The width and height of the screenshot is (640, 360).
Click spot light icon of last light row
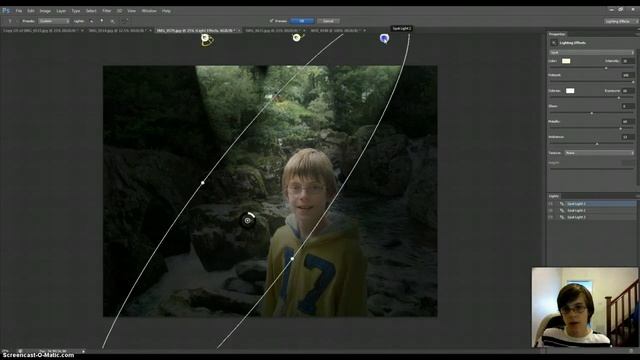562,218
